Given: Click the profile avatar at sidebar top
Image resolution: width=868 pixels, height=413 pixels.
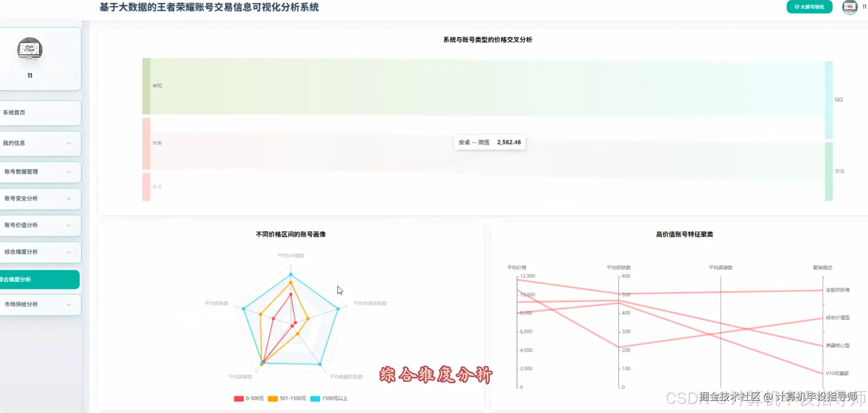Looking at the screenshot, I should click(29, 49).
